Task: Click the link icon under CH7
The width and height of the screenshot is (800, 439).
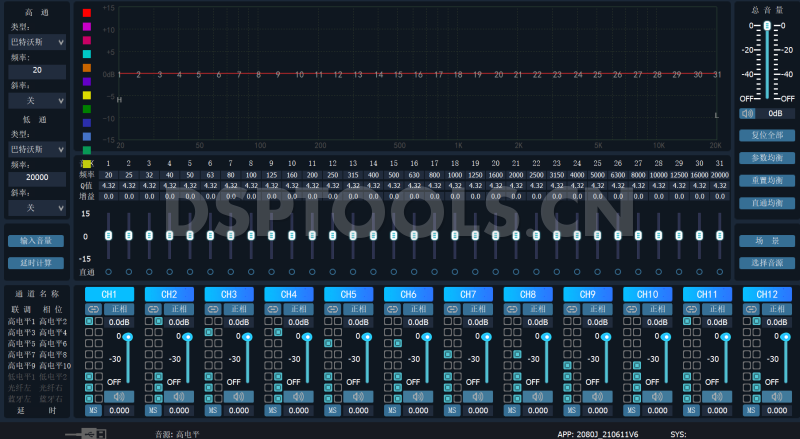Action: click(452, 309)
